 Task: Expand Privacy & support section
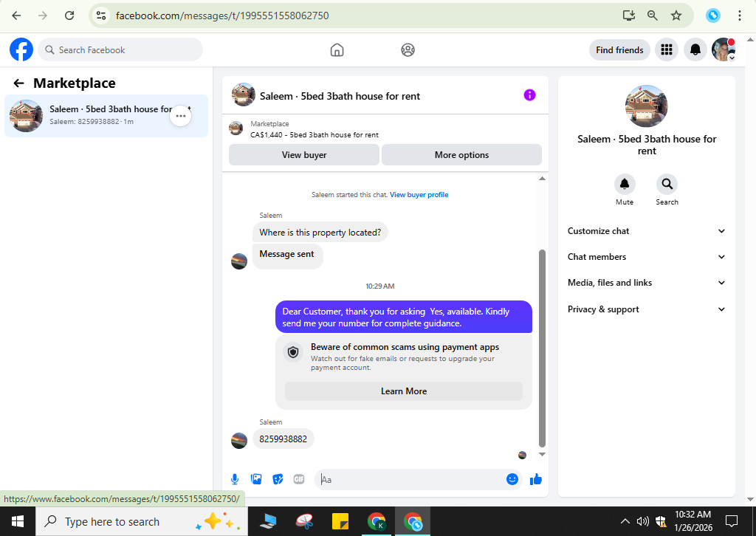pos(647,309)
